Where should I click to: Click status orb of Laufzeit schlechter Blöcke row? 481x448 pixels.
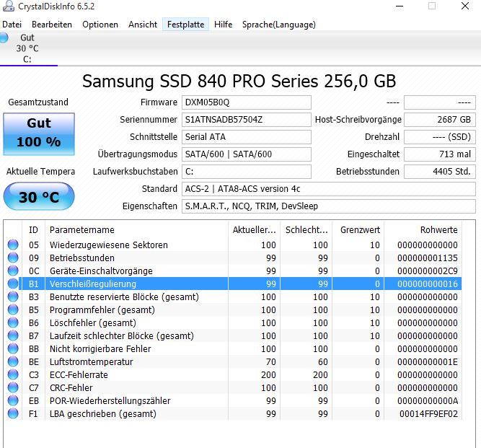[x=13, y=335]
